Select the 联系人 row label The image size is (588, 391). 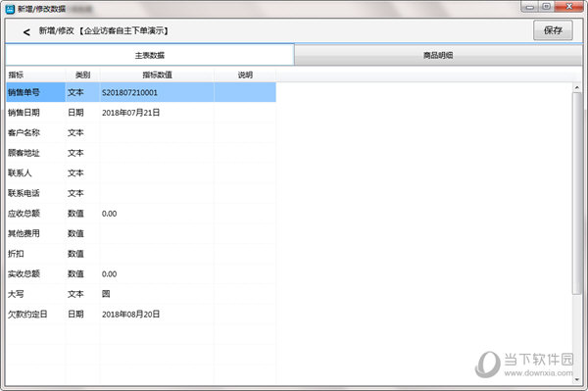pos(20,172)
